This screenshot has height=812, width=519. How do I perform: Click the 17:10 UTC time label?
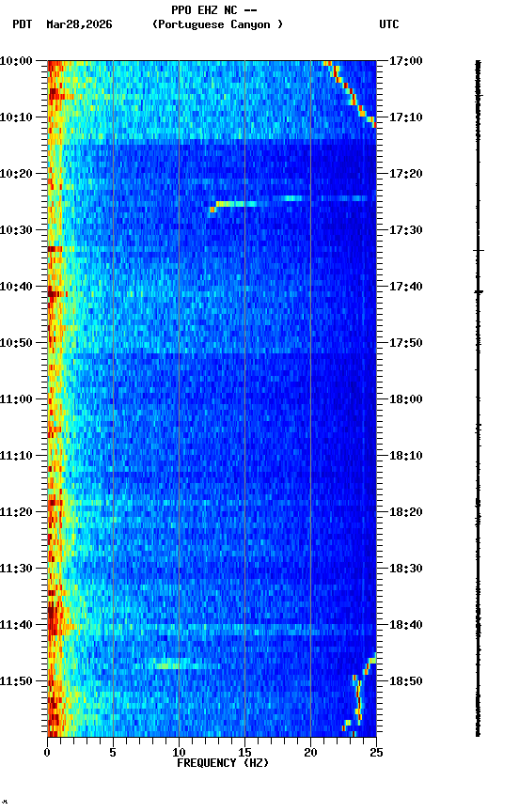pyautogui.click(x=406, y=117)
